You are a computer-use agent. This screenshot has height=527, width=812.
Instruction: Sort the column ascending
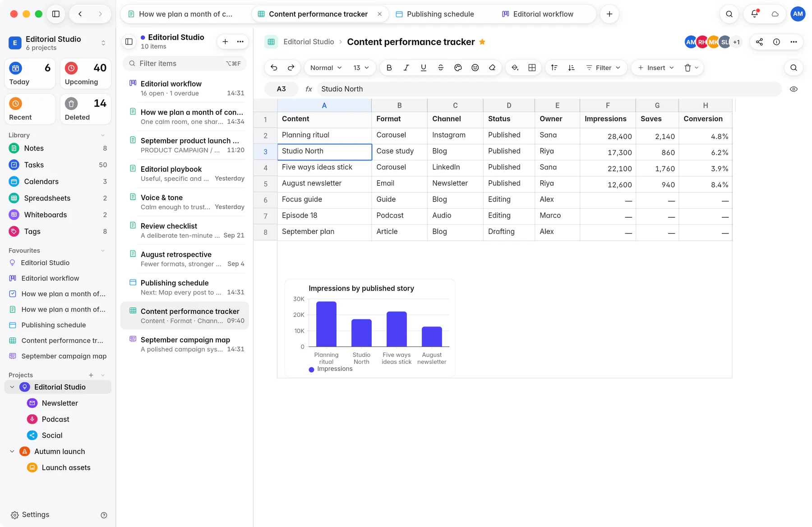[554, 68]
